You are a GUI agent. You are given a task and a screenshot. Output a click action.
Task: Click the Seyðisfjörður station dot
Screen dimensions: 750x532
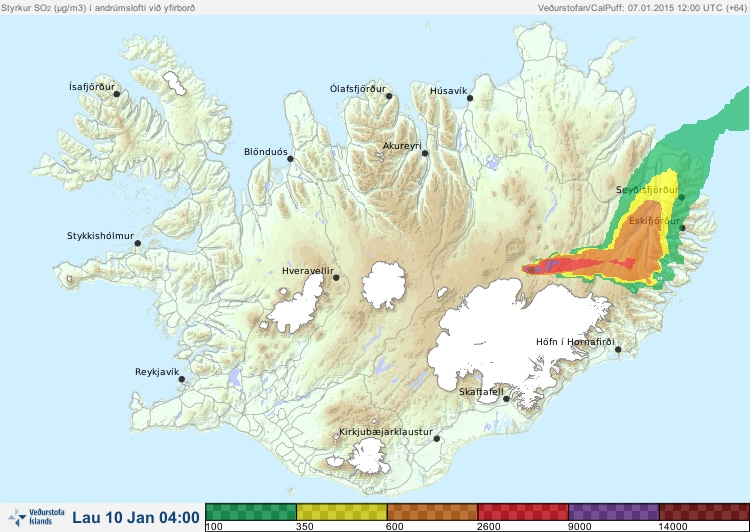point(682,197)
